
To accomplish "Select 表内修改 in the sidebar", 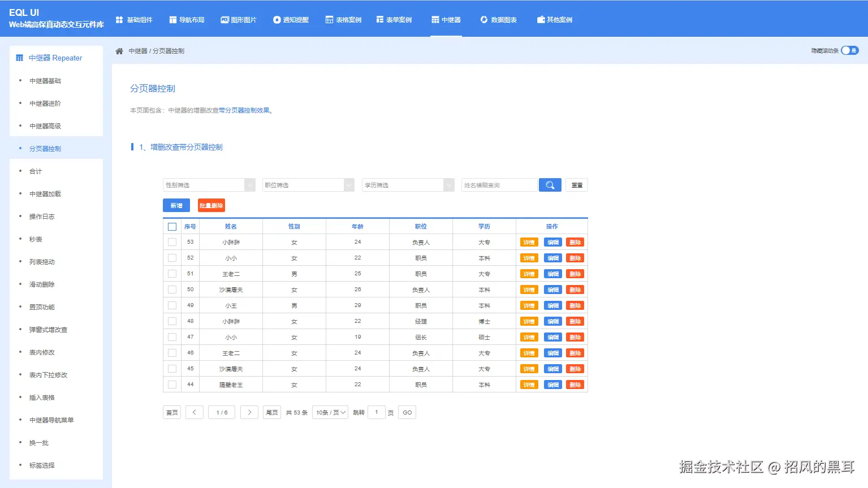I will point(56,352).
